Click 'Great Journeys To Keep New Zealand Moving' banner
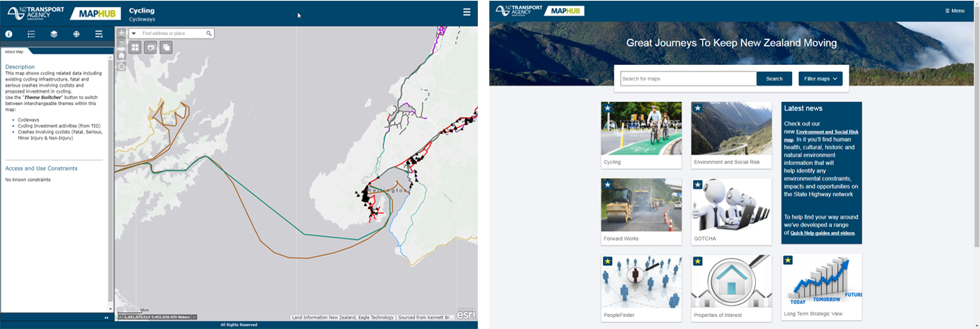Image resolution: width=980 pixels, height=329 pixels. (x=731, y=43)
